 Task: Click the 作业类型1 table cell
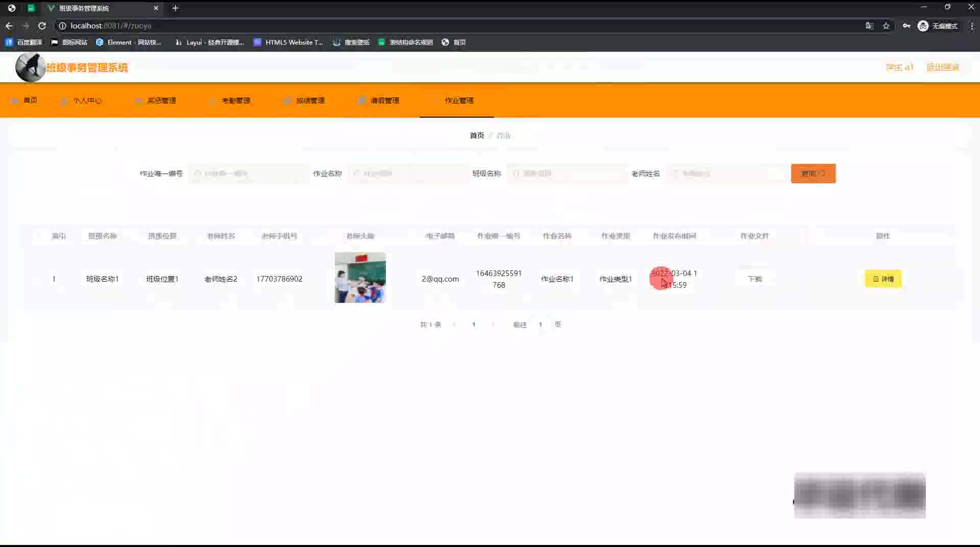[616, 279]
